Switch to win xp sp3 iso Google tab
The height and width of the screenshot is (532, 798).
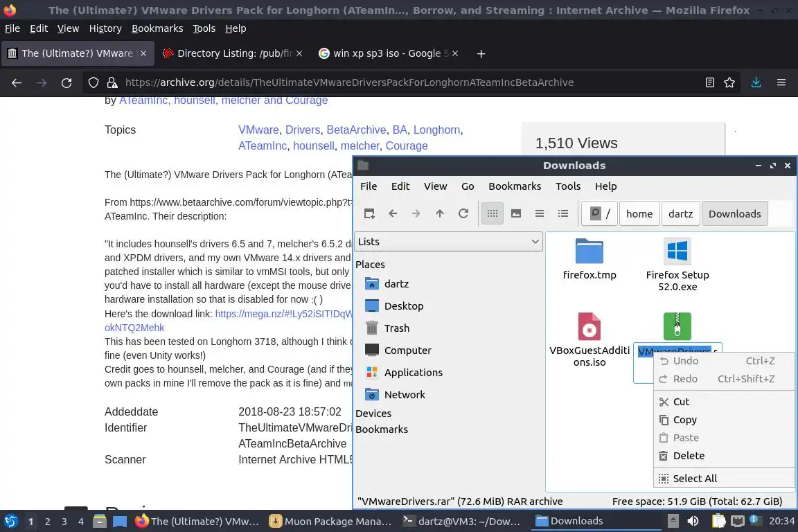(x=389, y=53)
